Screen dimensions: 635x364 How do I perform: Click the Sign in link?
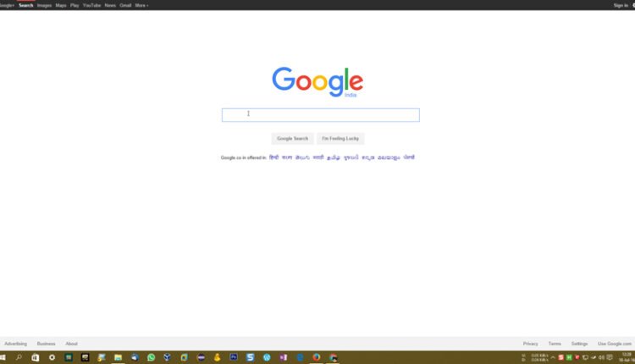(x=621, y=5)
